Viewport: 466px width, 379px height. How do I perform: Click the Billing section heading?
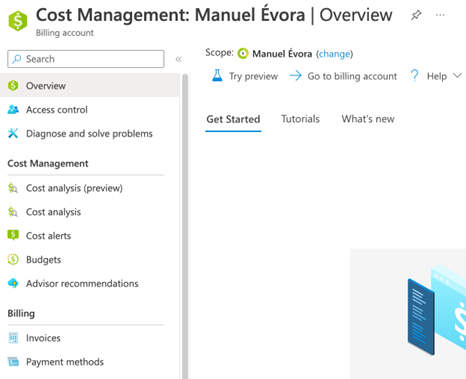[x=21, y=314]
